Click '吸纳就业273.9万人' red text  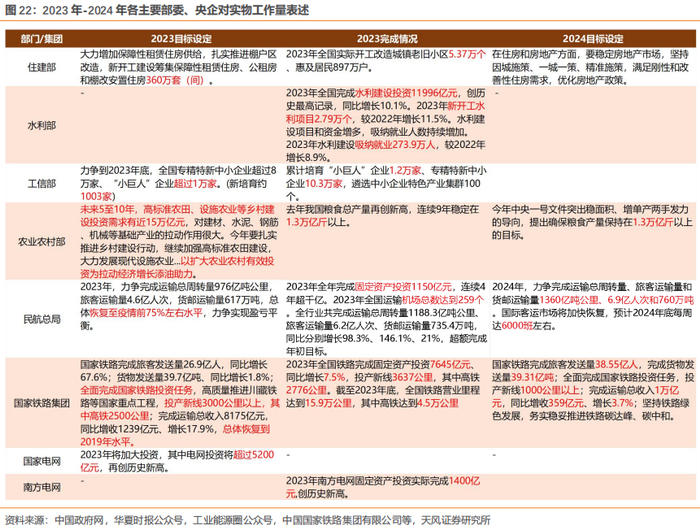coord(395,145)
